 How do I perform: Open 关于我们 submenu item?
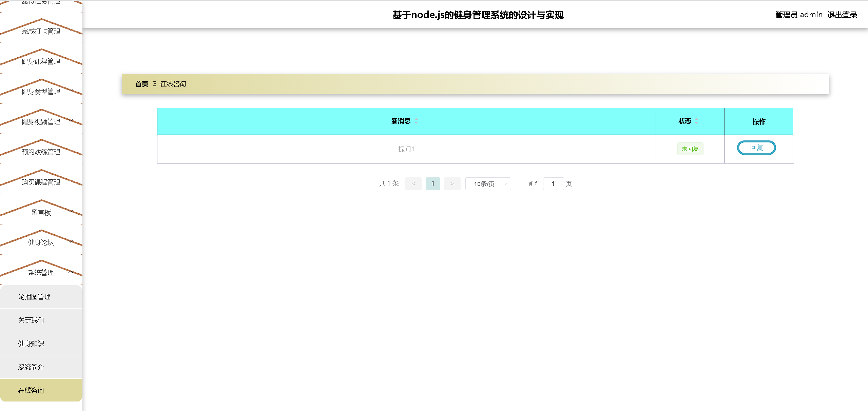point(31,320)
